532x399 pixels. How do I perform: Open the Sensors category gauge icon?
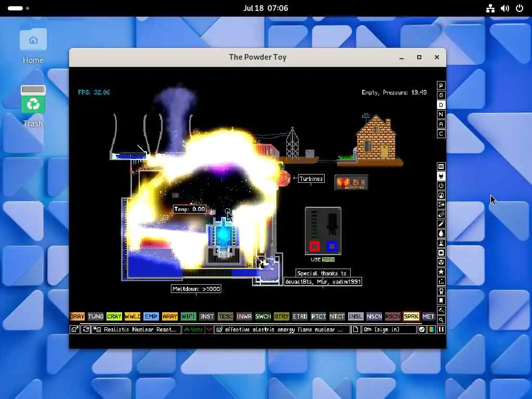tap(441, 195)
